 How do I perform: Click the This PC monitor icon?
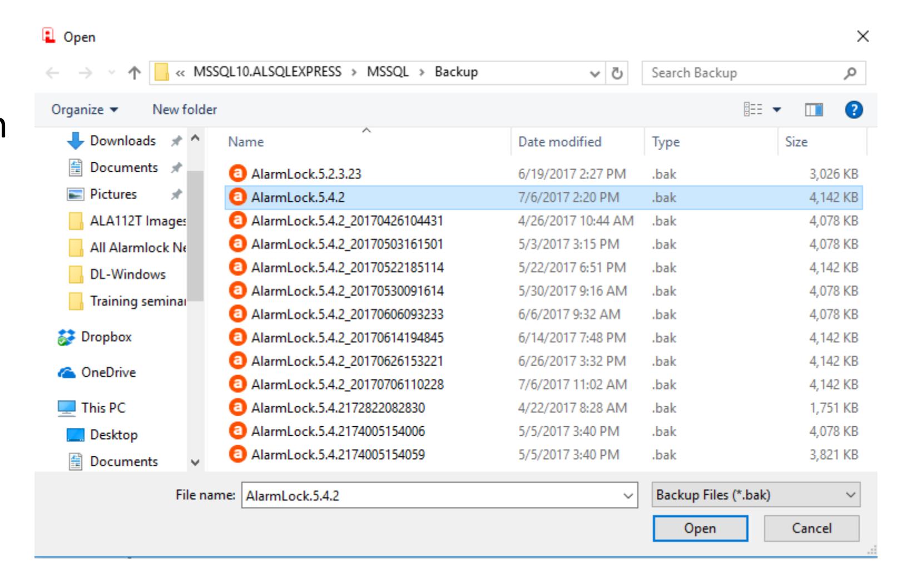[66, 408]
